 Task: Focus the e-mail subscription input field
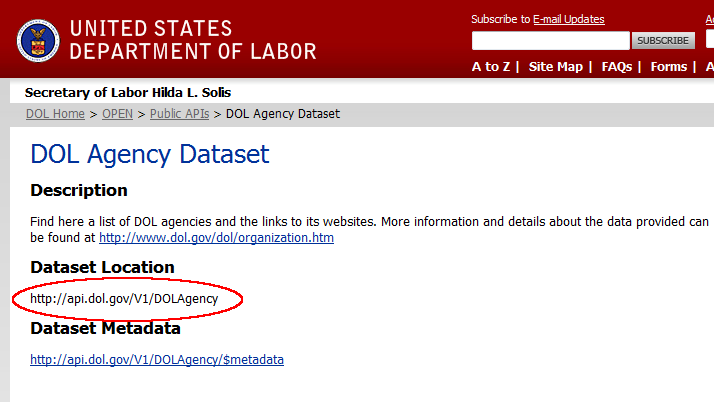tap(550, 41)
